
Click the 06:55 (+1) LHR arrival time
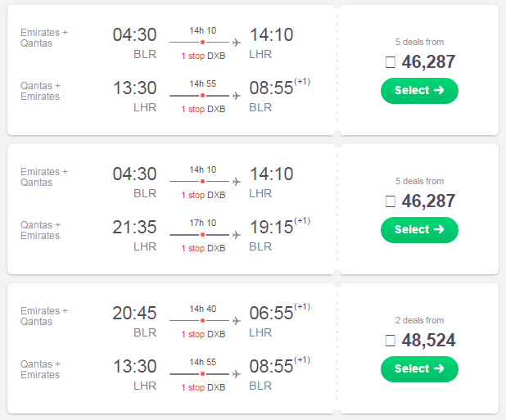(279, 312)
